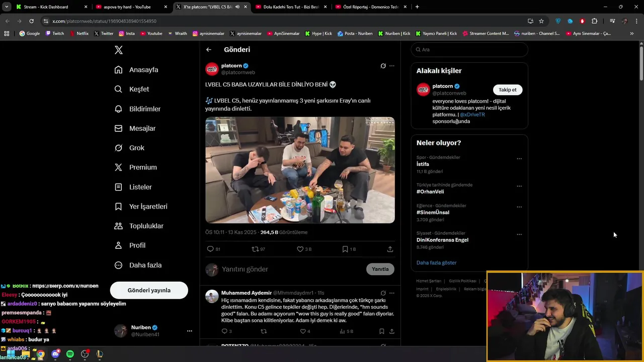The width and height of the screenshot is (644, 362).
Task: Switch to Dolu Kadehi Ters Tut tab
Action: coord(291,7)
